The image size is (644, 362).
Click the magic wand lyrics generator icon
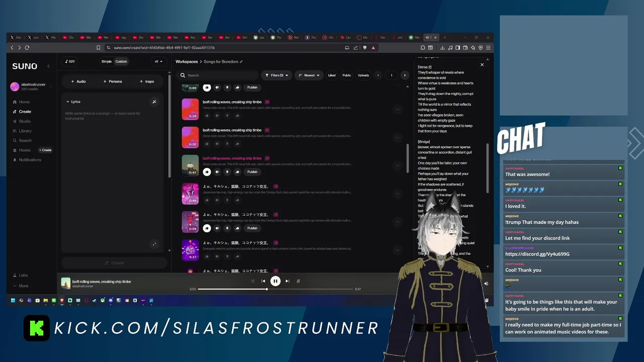pyautogui.click(x=154, y=102)
